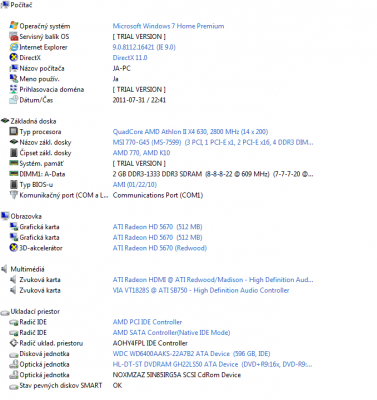This screenshot has width=377, height=400.
Task: Click the Názov počítača icon
Action: click(x=13, y=68)
